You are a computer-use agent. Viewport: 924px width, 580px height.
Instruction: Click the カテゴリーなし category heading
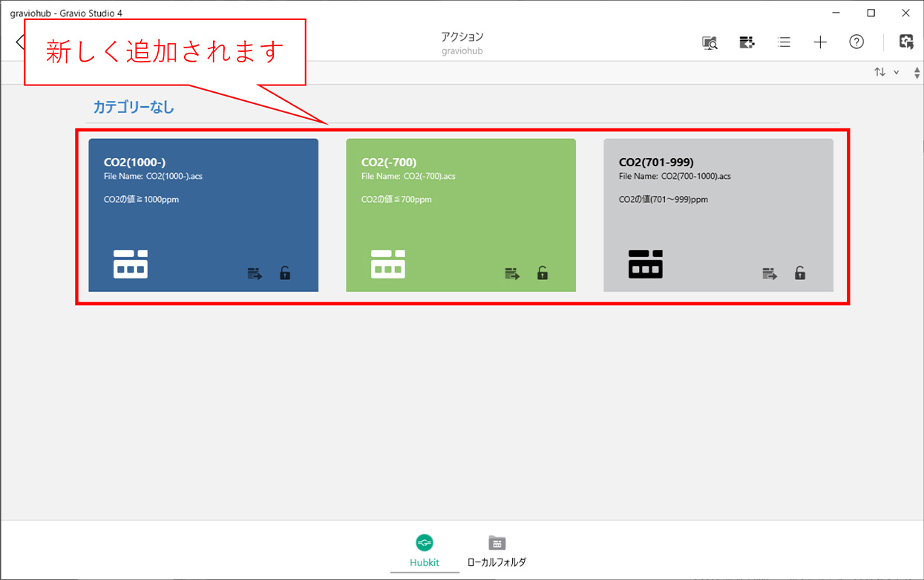[x=134, y=107]
